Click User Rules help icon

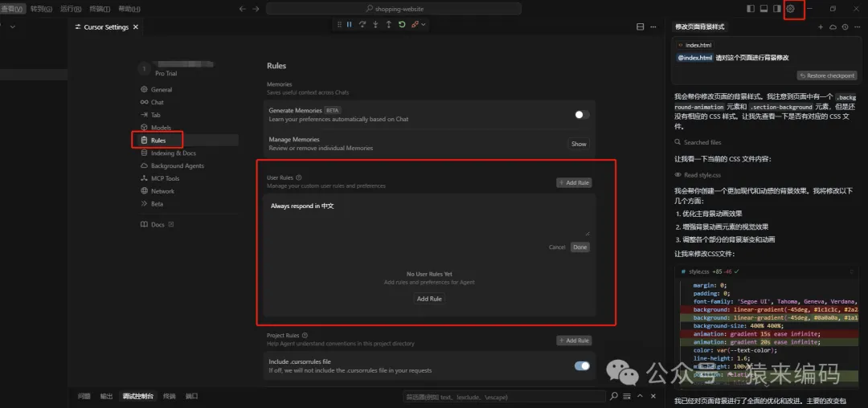[299, 178]
